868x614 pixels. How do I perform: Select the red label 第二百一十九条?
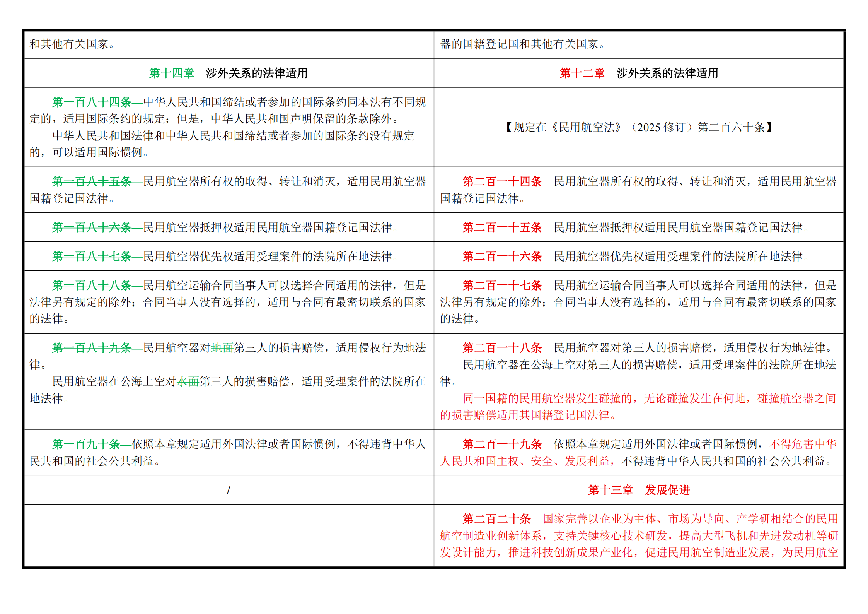tap(502, 444)
